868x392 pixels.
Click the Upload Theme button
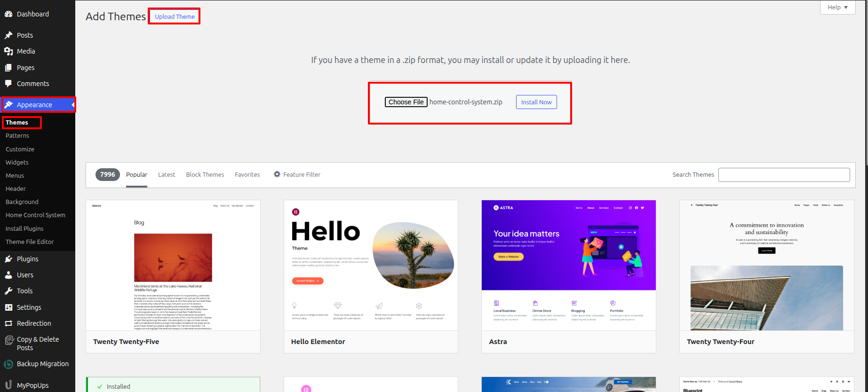pyautogui.click(x=175, y=16)
